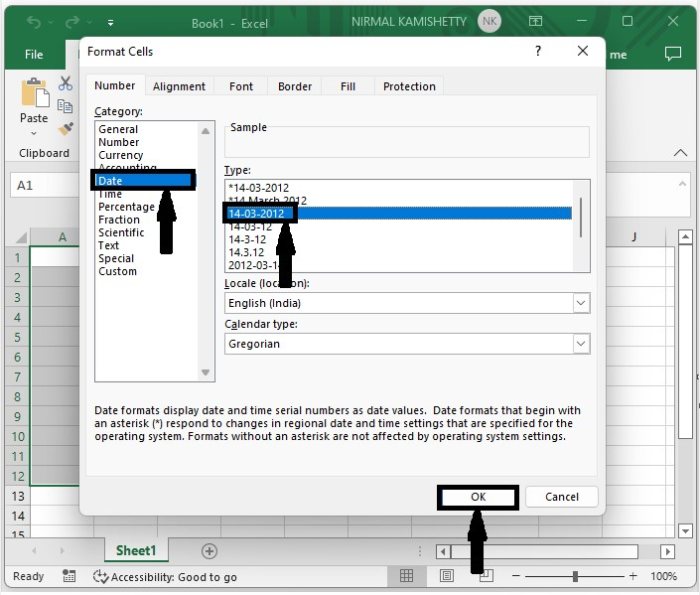The width and height of the screenshot is (700, 595).
Task: Add a new sheet with plus icon
Action: [209, 551]
